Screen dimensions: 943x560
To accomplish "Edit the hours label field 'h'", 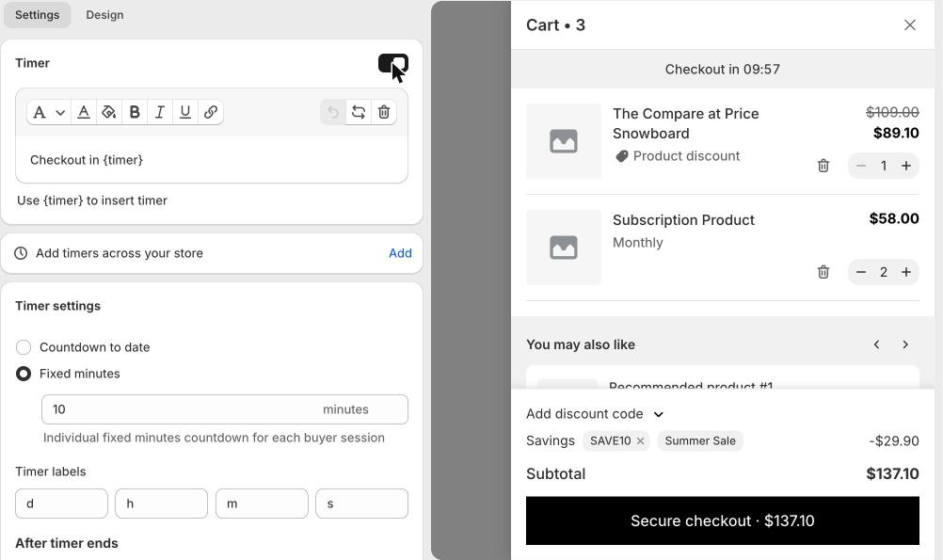I will tap(161, 504).
